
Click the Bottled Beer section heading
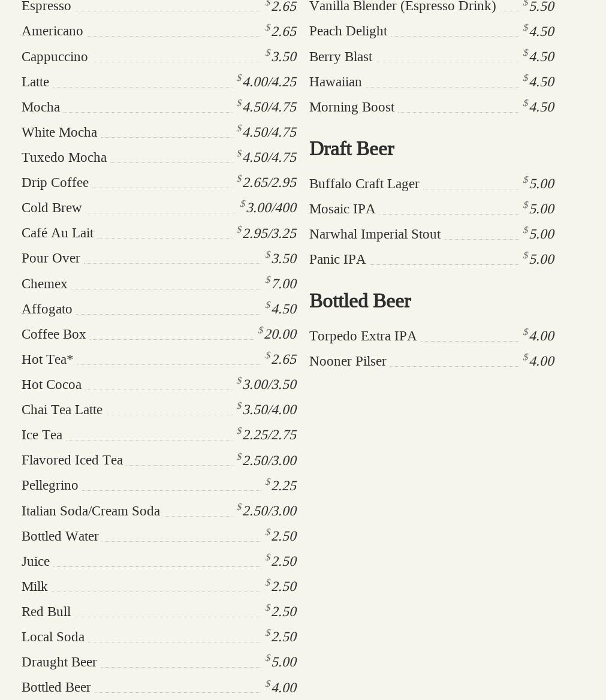click(360, 301)
